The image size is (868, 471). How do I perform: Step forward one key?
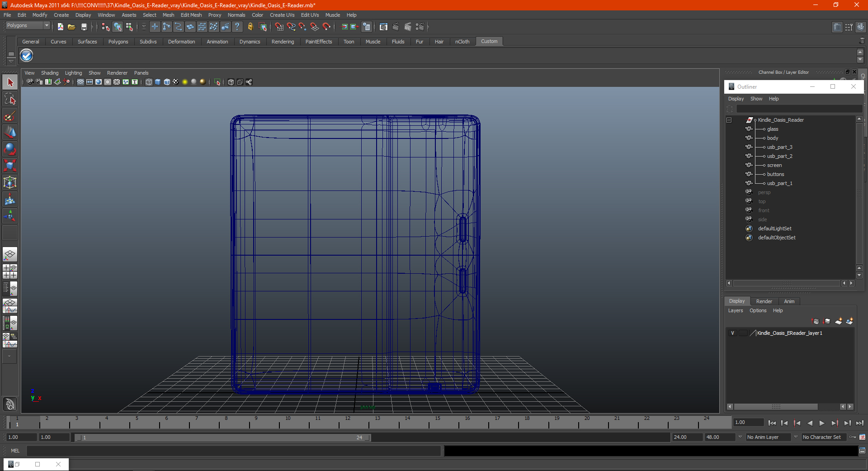tap(835, 423)
